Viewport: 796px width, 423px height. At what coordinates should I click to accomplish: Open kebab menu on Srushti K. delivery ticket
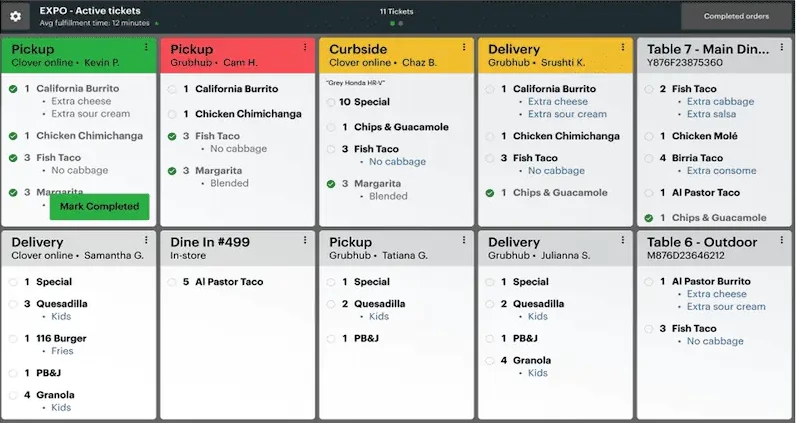click(x=624, y=47)
